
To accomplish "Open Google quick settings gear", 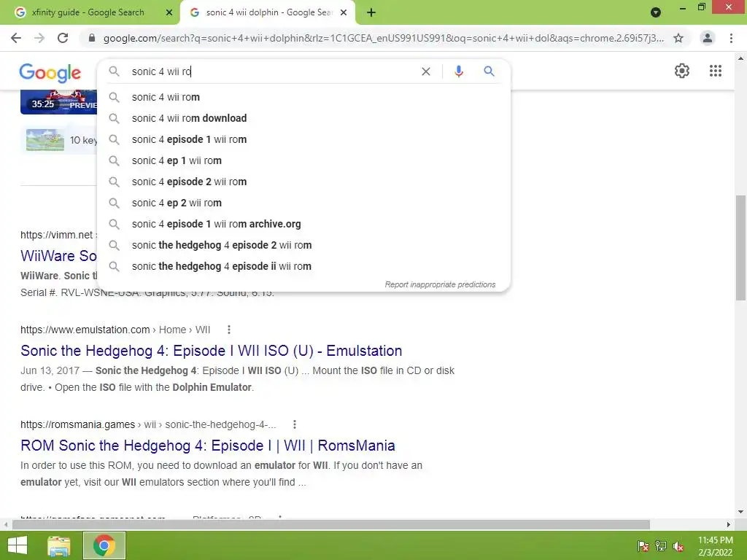I will click(x=682, y=71).
